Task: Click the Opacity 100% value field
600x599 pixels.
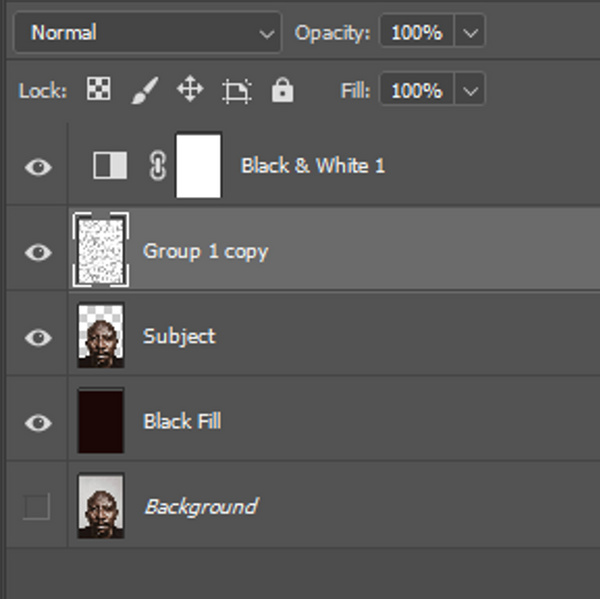Action: coord(416,33)
